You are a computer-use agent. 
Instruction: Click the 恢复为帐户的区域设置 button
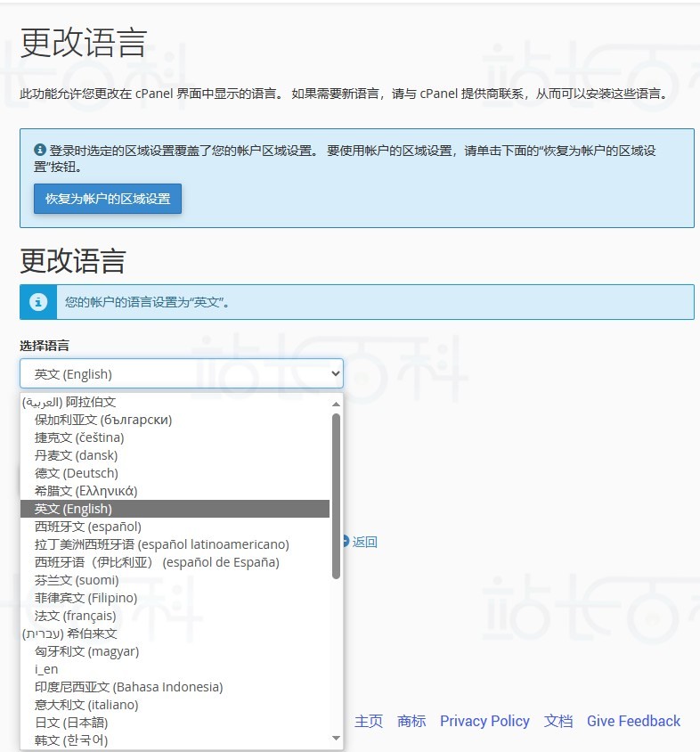point(108,199)
